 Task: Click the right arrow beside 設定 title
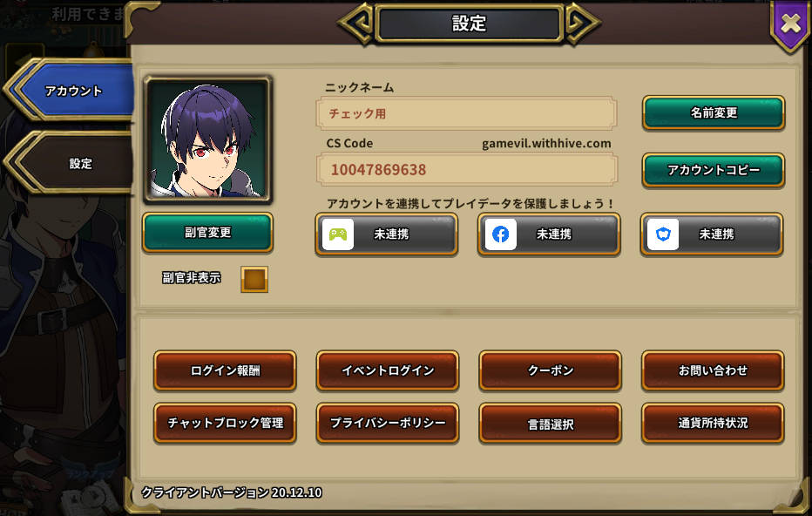coord(583,24)
